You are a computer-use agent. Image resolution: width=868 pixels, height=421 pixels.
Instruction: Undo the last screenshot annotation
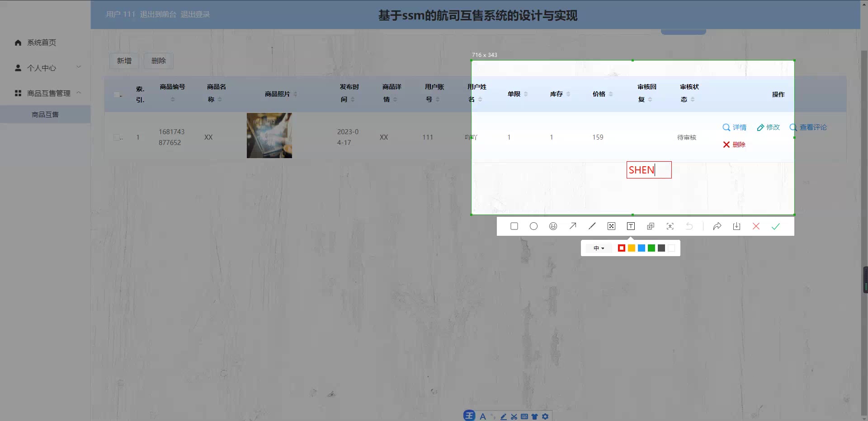(x=689, y=226)
